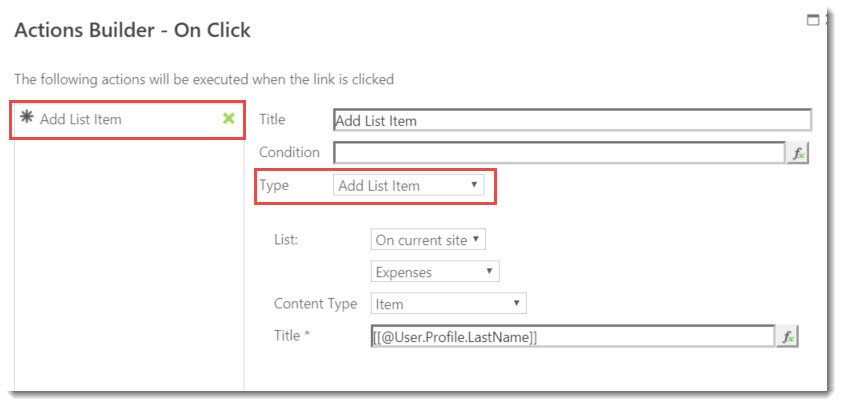The height and width of the screenshot is (406, 842).
Task: Expand the Content Type Item dropdown
Action: coord(448,303)
